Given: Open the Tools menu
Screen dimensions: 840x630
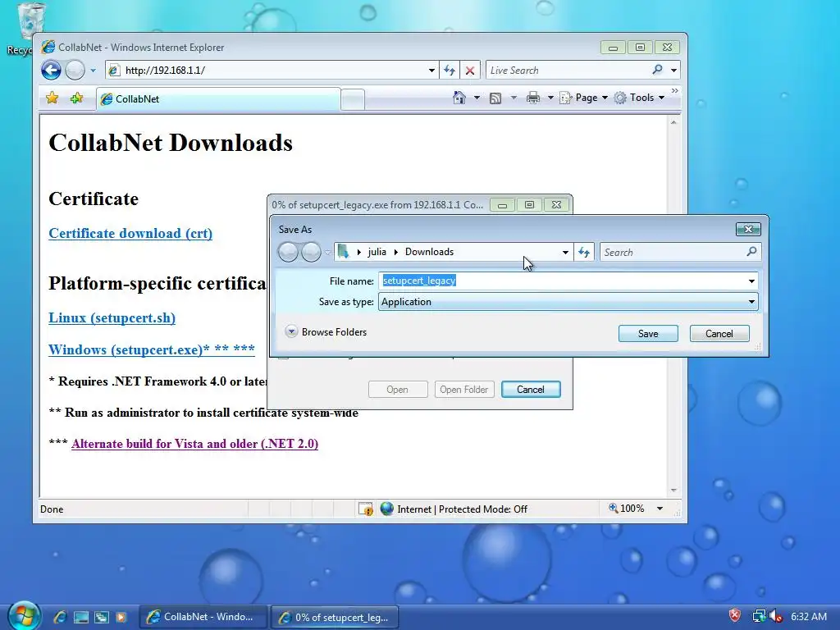Looking at the screenshot, I should click(640, 98).
